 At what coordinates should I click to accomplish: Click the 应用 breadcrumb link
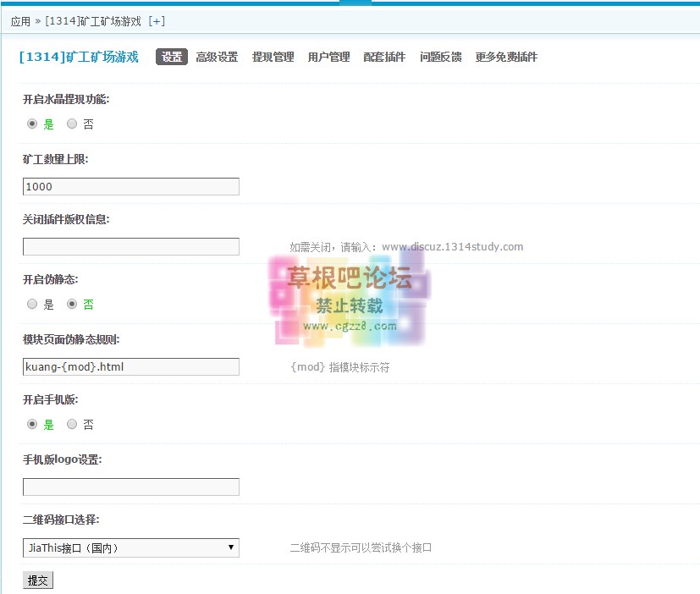pos(20,20)
